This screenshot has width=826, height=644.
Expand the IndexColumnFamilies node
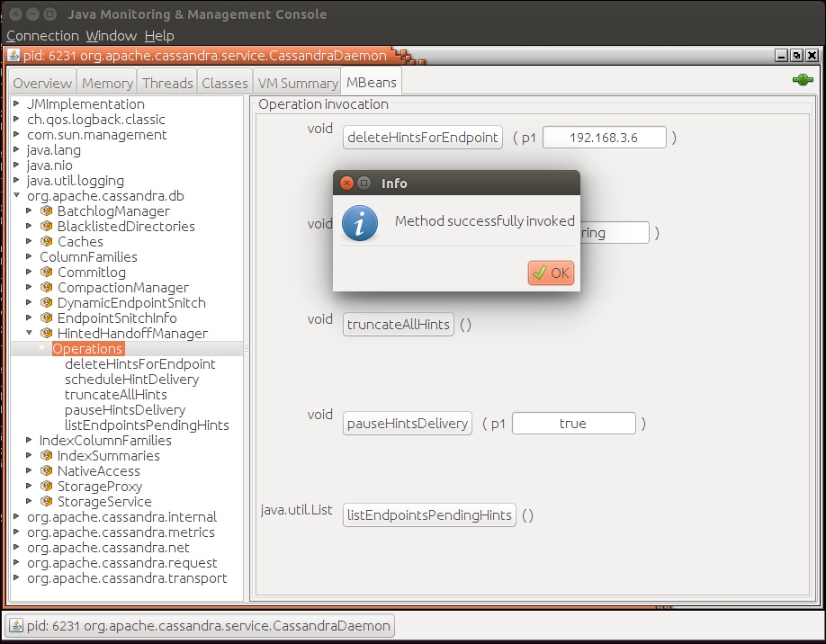click(29, 440)
